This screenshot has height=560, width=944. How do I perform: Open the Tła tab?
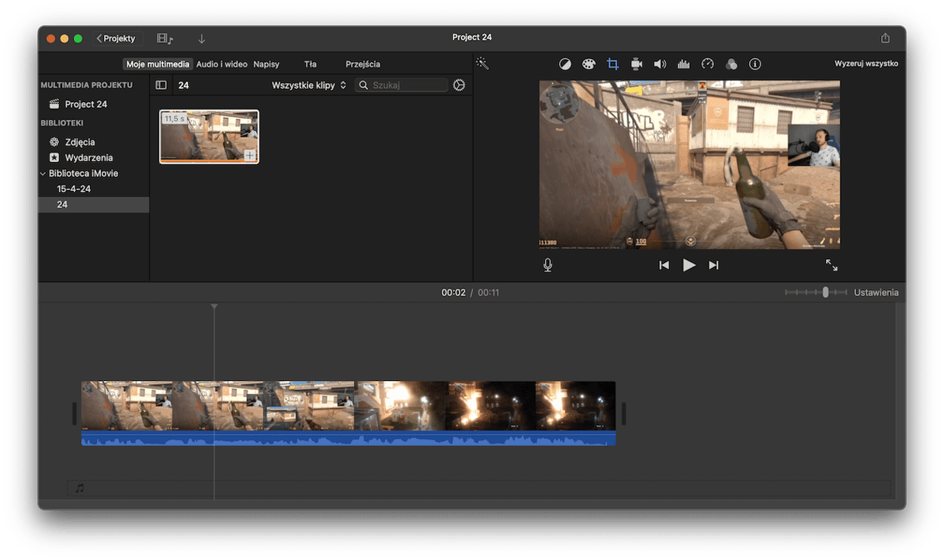[x=311, y=64]
